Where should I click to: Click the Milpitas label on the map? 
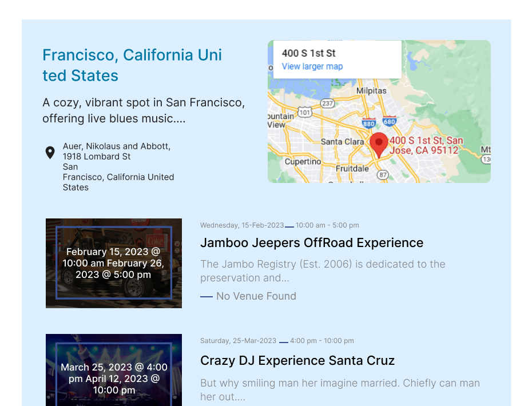(x=371, y=90)
